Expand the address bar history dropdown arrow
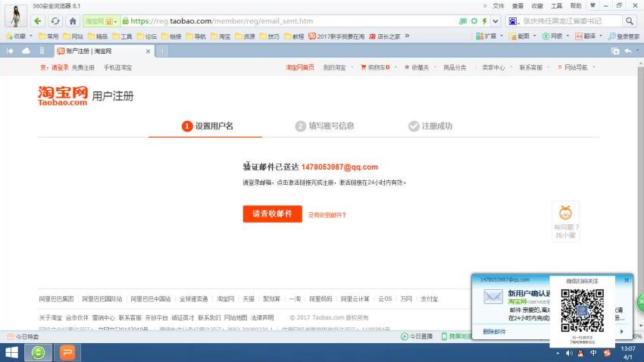Image resolution: width=644 pixels, height=362 pixels. point(496,21)
